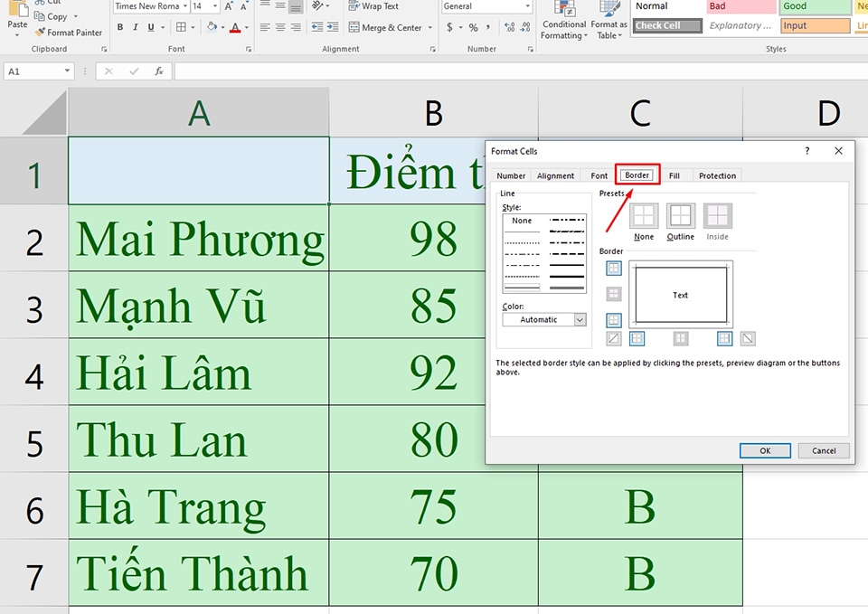868x614 pixels.
Task: Toggle the right border button
Action: (x=724, y=338)
